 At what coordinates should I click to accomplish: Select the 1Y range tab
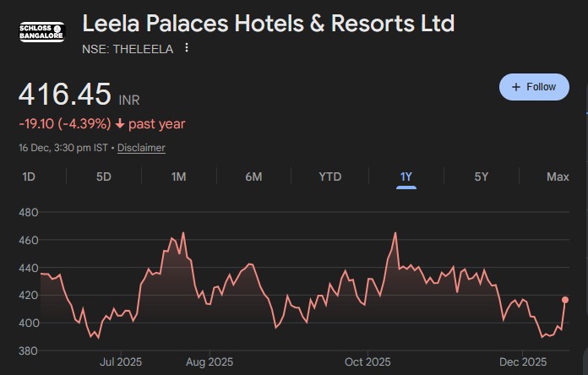point(406,177)
